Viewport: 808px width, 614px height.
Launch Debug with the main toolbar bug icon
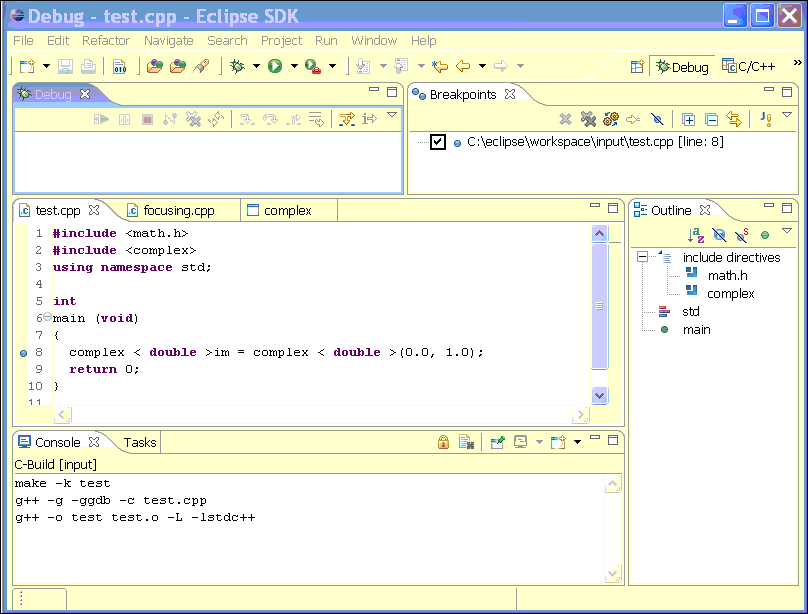[x=238, y=66]
